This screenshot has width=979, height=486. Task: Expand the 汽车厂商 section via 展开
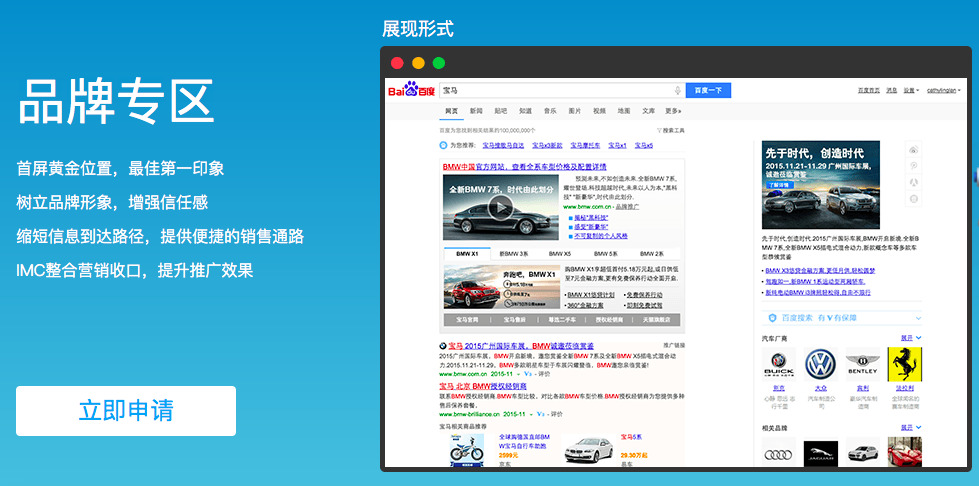coord(910,338)
